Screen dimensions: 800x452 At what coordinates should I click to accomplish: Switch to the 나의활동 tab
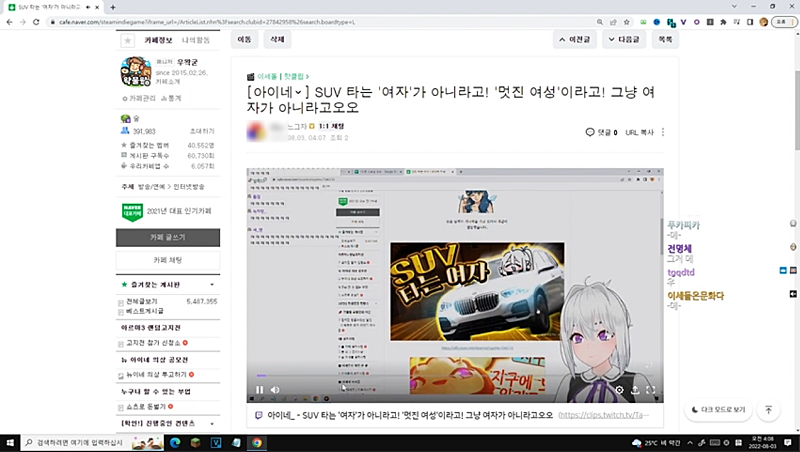click(195, 41)
